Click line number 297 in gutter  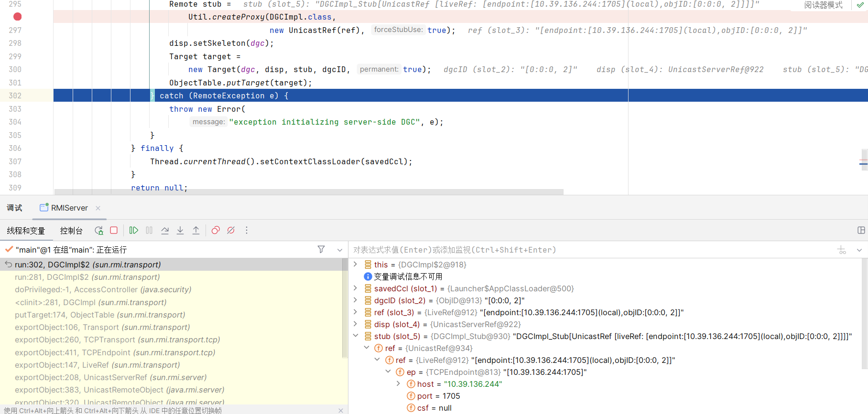click(x=15, y=30)
